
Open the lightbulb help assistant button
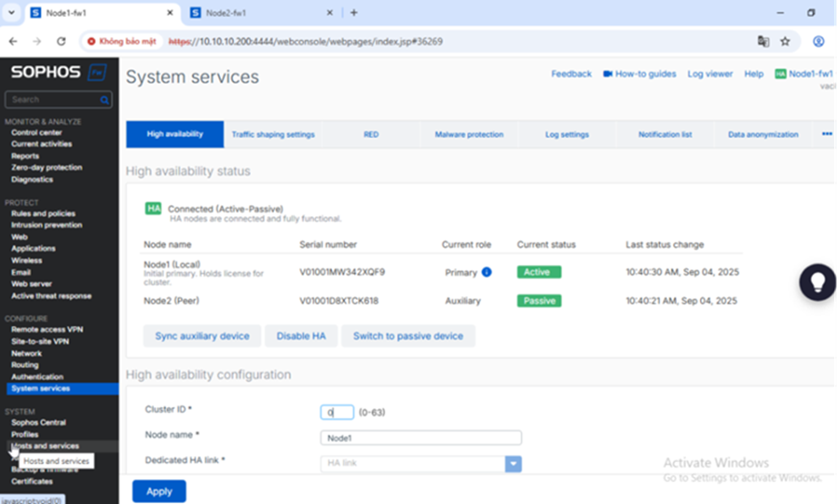coord(817,282)
